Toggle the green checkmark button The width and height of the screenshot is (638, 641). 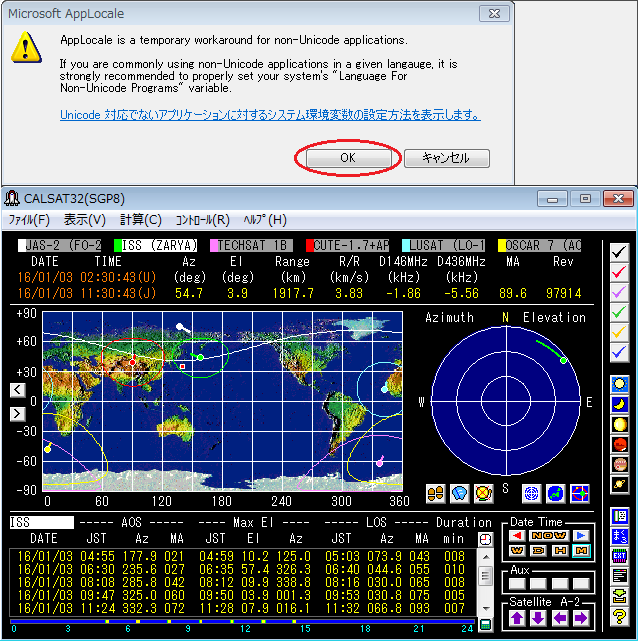(620, 312)
